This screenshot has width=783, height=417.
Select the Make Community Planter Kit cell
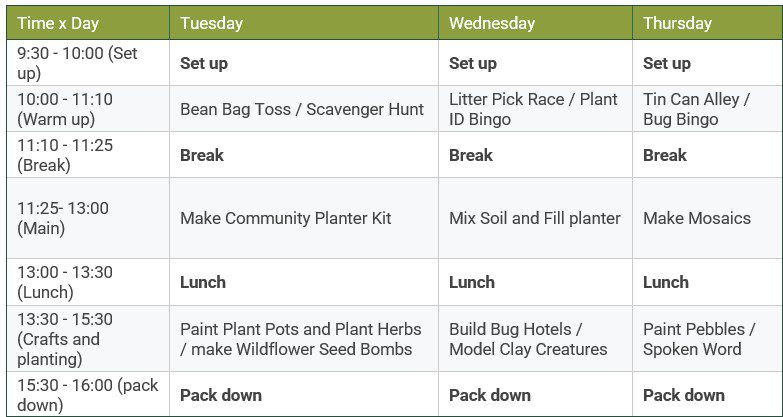pyautogui.click(x=285, y=218)
